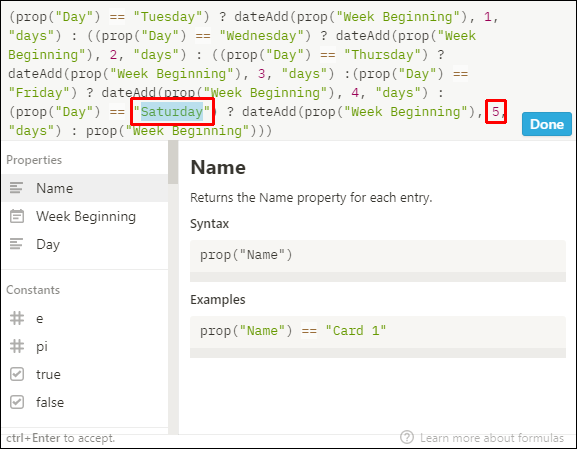577x449 pixels.
Task: Click the calendar icon for Week Beginning
Action: point(17,216)
